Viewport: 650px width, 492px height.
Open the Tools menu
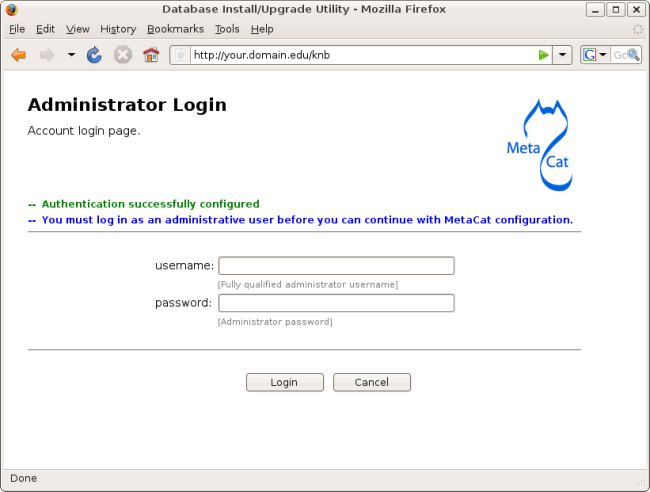click(x=227, y=29)
